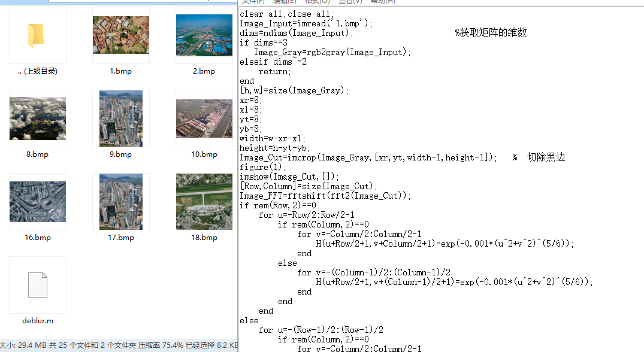Click '共 25 个文件和 2 个文件夹' in status bar
This screenshot has width=644, height=352.
click(x=92, y=345)
